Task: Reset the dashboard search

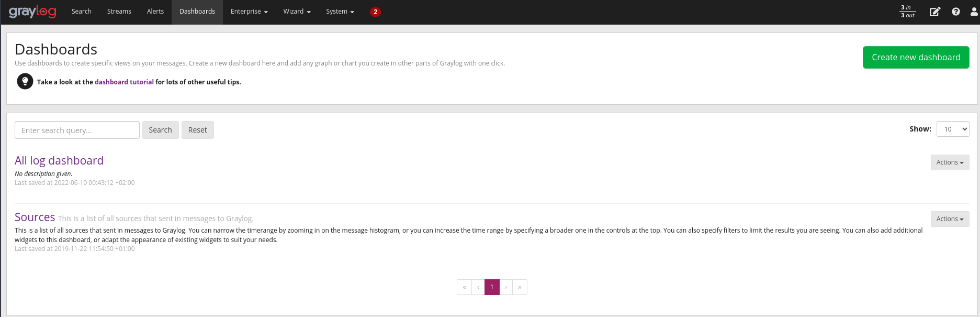Action: (197, 130)
